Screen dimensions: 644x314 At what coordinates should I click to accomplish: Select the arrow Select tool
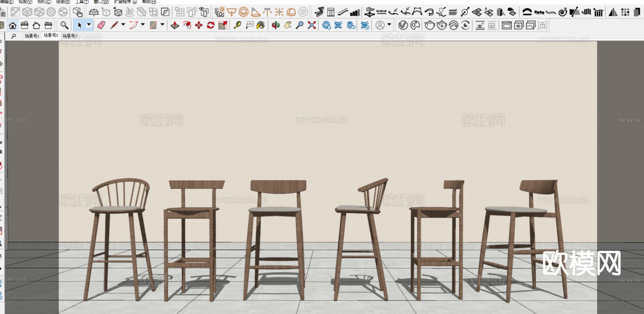coord(79,25)
